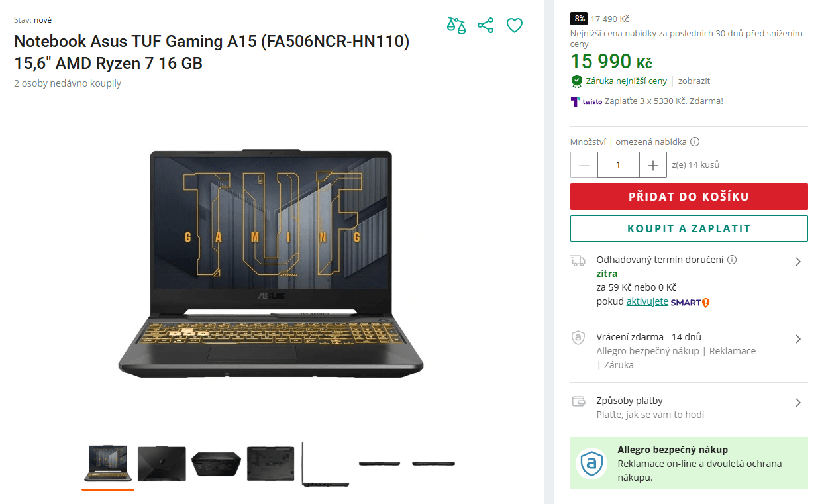Open the product comparison scales icon

(456, 25)
